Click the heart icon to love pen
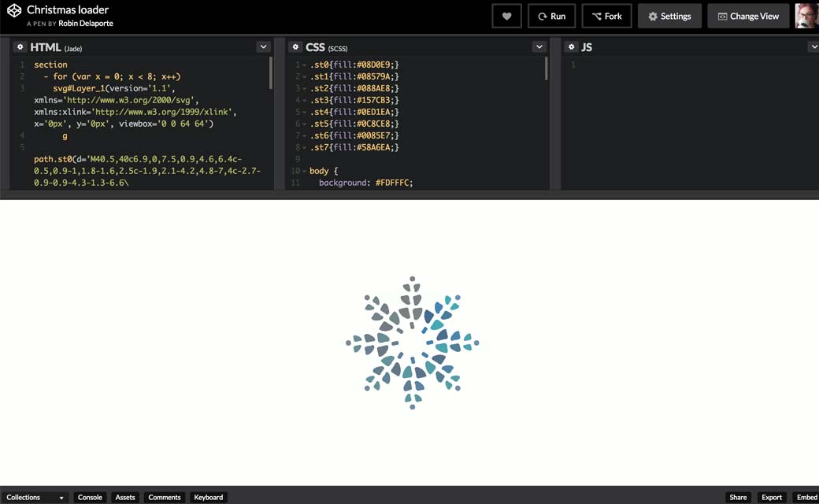 507,16
